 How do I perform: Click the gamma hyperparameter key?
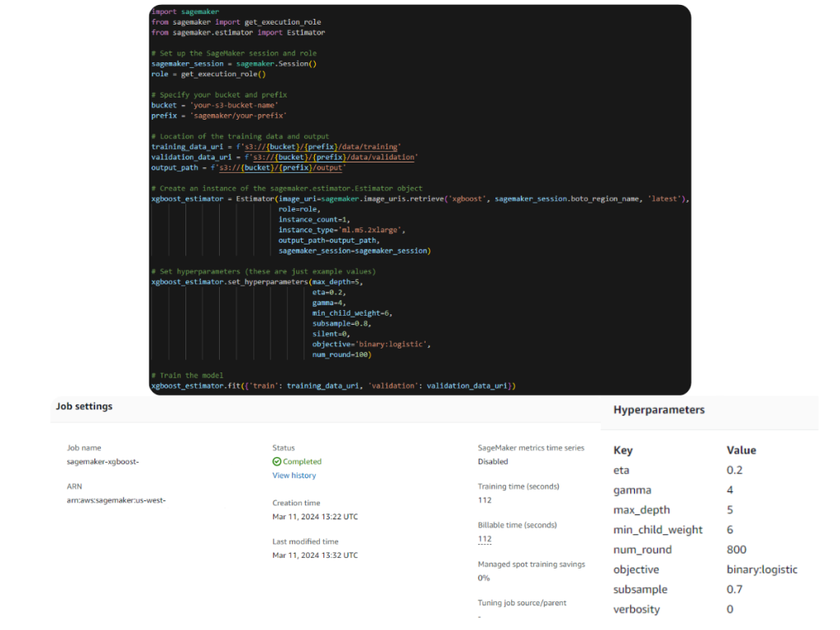point(632,491)
